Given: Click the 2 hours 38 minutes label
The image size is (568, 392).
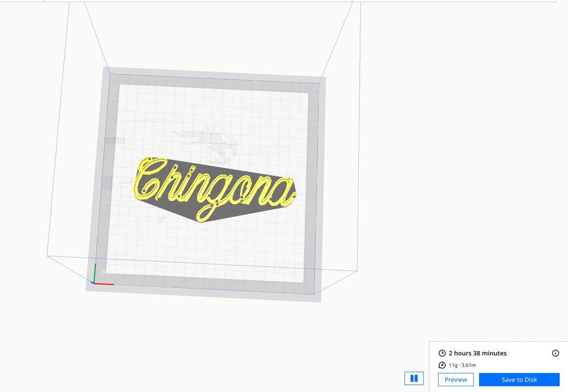Looking at the screenshot, I should click(478, 353).
